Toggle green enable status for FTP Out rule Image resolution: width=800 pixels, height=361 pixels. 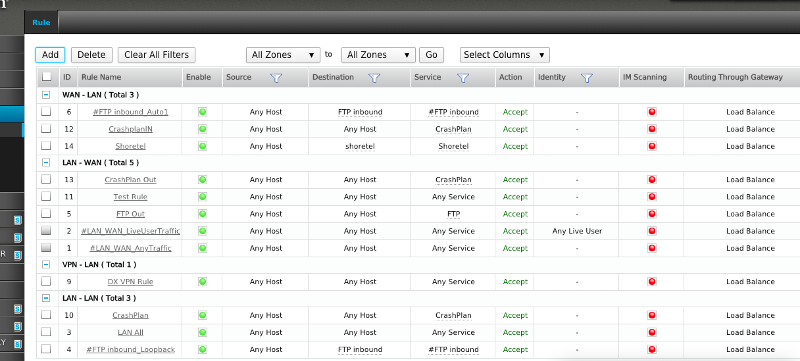(x=203, y=214)
